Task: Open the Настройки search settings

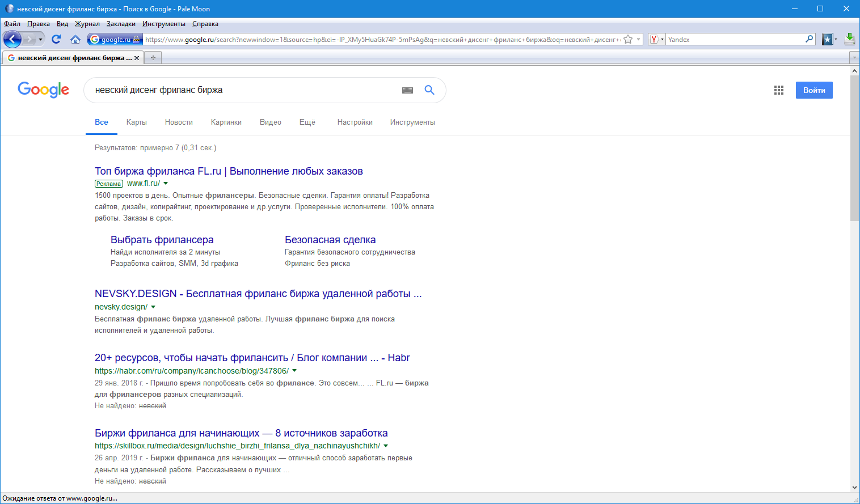Action: (x=355, y=122)
